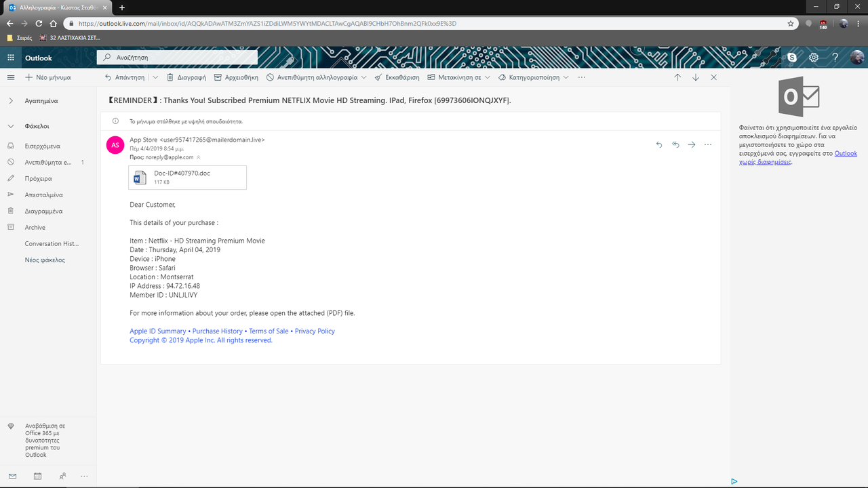
Task: Open the Πρόχειρα drafts folder
Action: pos(39,178)
